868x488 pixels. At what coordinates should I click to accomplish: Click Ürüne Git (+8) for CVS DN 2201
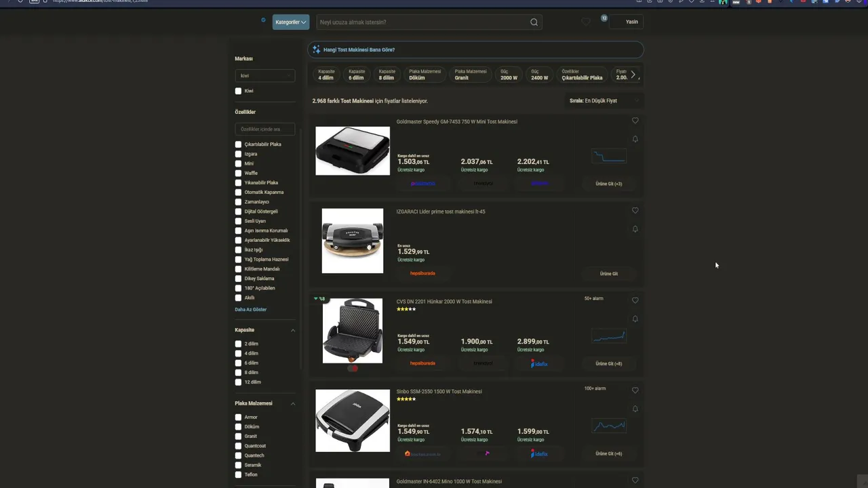609,364
